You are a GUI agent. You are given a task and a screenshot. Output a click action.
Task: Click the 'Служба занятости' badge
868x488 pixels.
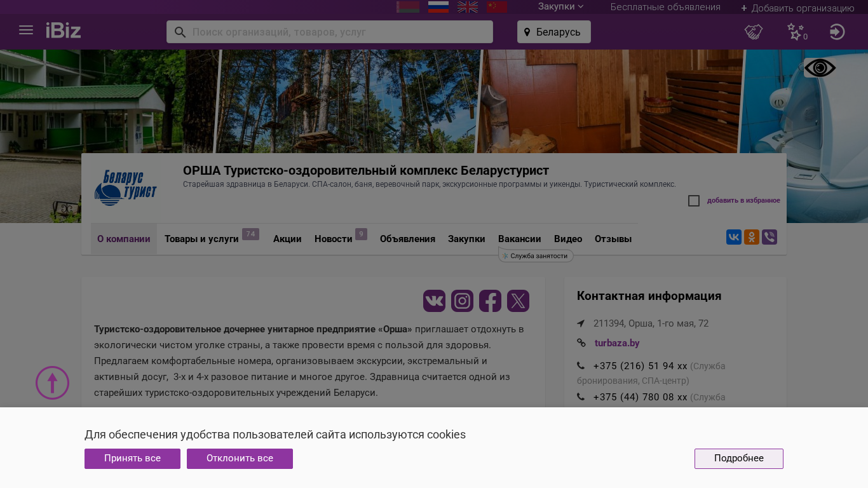[536, 255]
